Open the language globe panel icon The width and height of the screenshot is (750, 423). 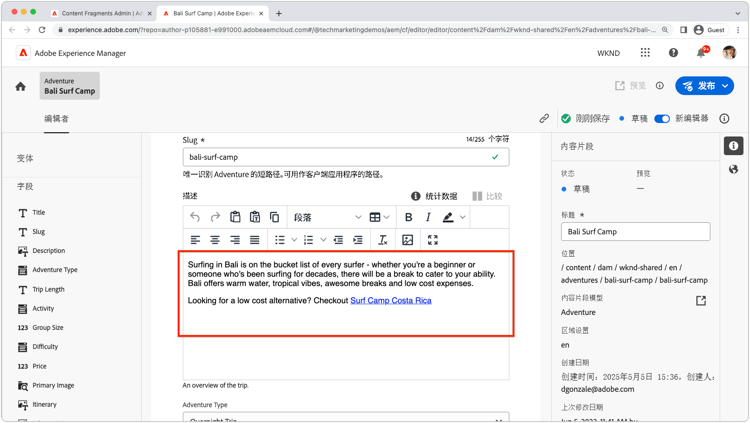click(733, 169)
